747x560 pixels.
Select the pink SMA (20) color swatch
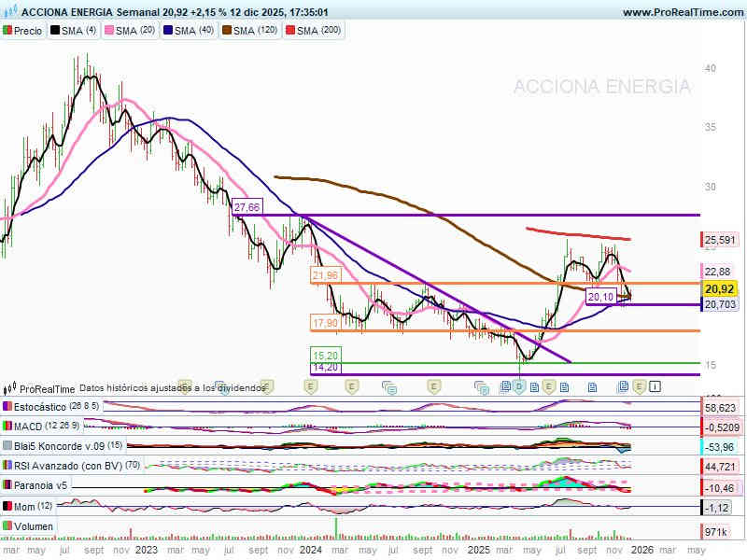[x=109, y=31]
